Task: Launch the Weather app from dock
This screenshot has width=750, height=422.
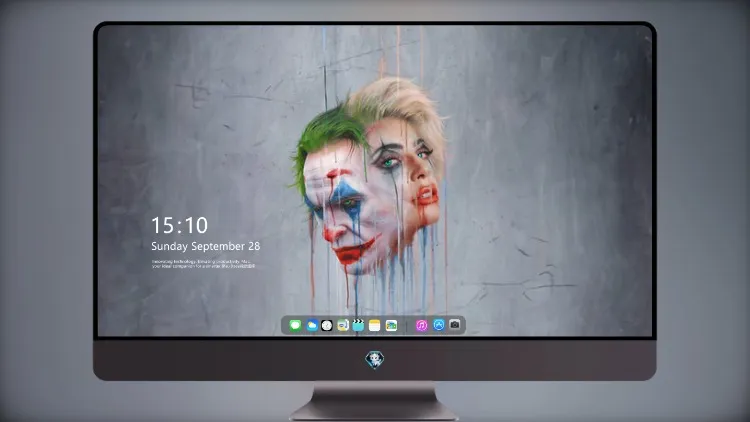Action: [x=312, y=325]
